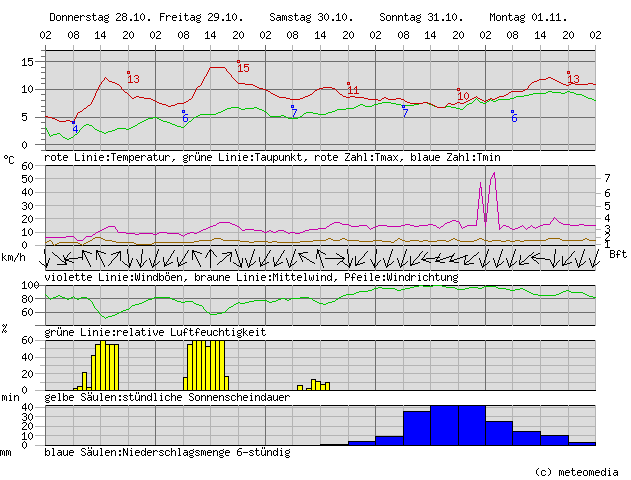Click the Samstag 30.10. date label
This screenshot has height=480, width=631.
click(311, 18)
